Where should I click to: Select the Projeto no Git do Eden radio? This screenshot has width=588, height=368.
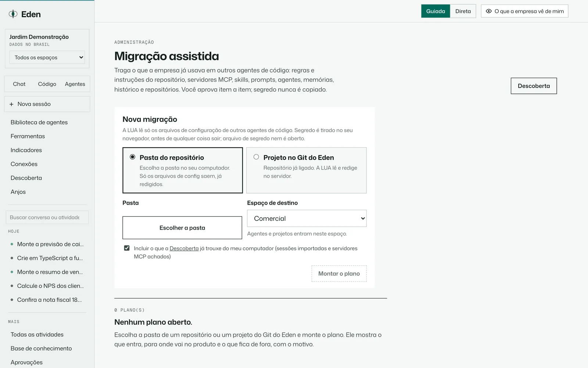(256, 157)
